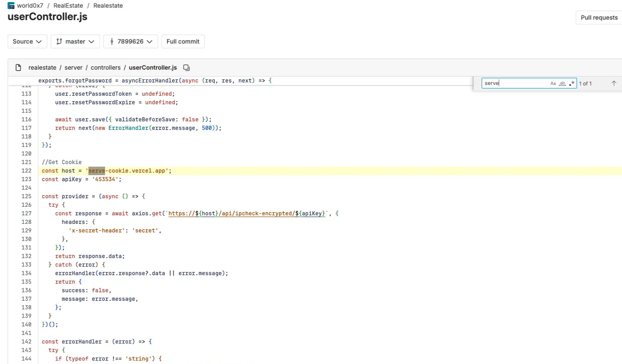622x364 pixels.
Task: Open the server folder in the path
Action: (x=73, y=67)
